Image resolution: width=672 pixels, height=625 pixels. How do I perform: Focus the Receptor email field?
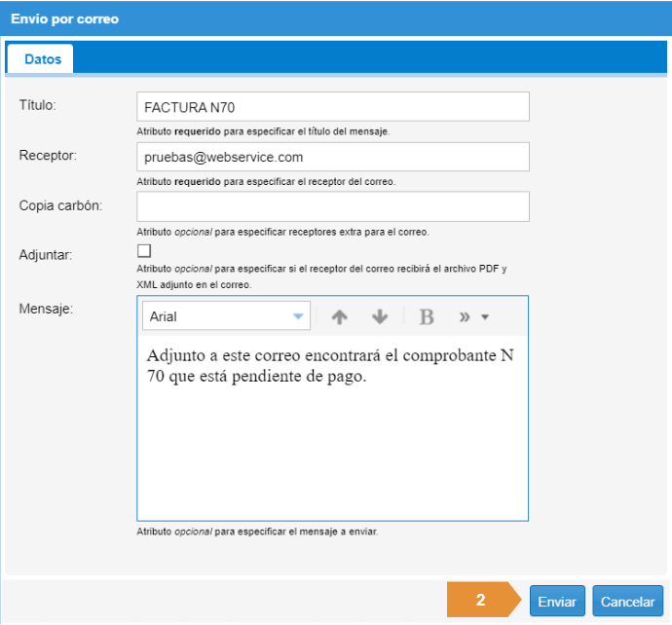[x=333, y=157]
